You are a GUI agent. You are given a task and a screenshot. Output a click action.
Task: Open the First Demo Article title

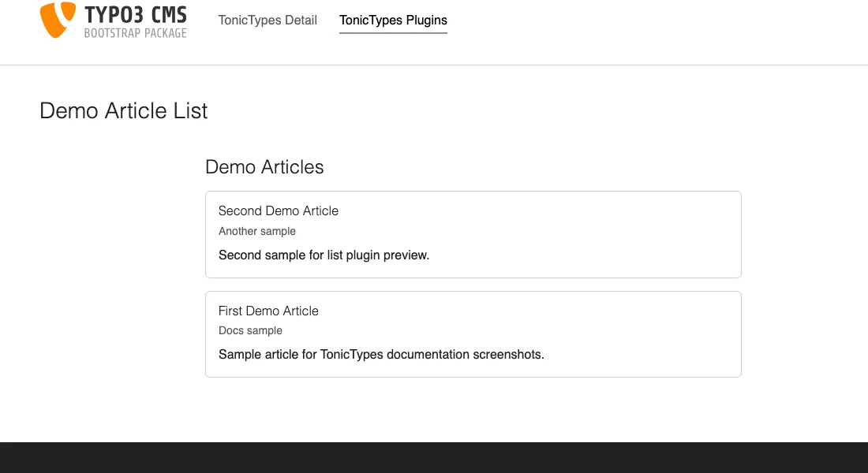(268, 311)
